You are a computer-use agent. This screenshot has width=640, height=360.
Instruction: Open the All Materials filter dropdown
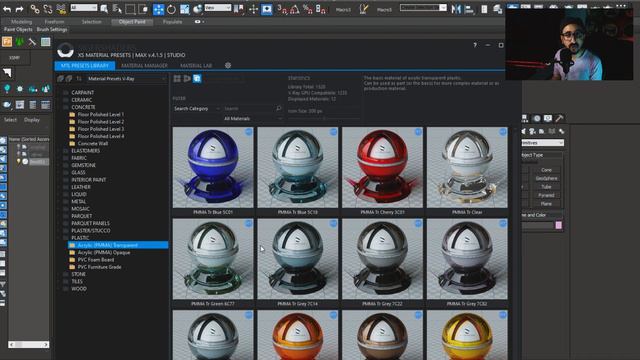coord(252,118)
